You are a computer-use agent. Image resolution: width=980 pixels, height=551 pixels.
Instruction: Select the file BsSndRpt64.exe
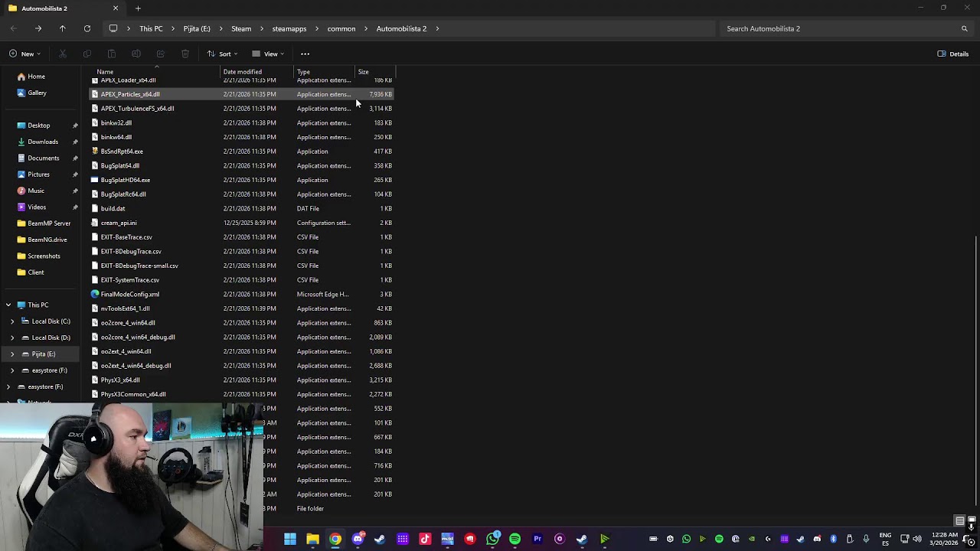[x=122, y=152]
